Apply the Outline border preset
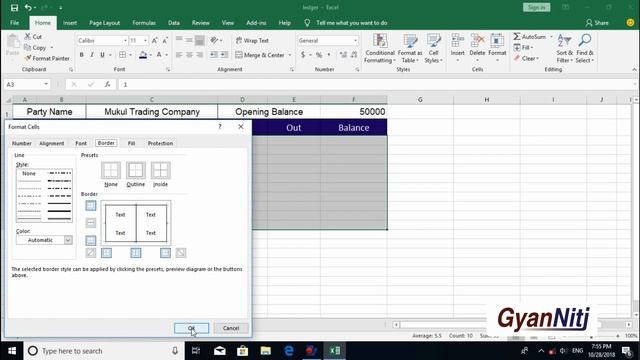Viewport: 640px width, 360px height. [136, 170]
